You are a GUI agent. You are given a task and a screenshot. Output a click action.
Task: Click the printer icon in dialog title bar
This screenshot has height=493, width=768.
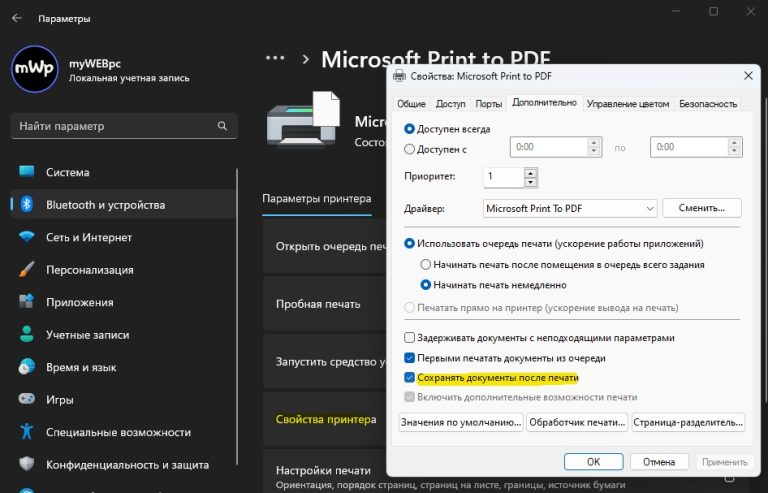point(400,76)
